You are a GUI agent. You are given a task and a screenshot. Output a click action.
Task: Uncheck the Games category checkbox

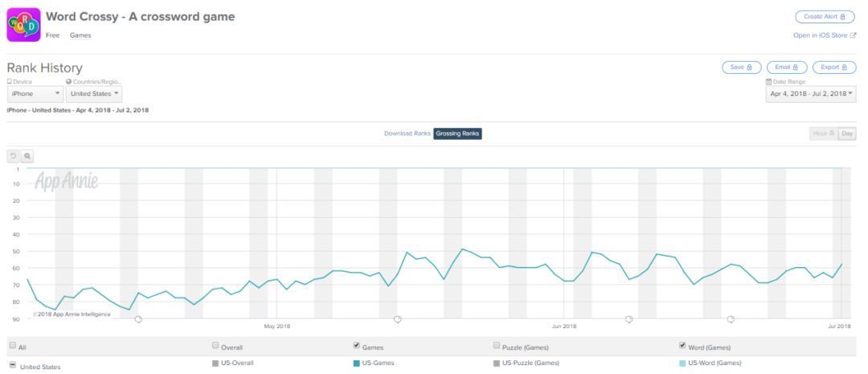pos(357,345)
